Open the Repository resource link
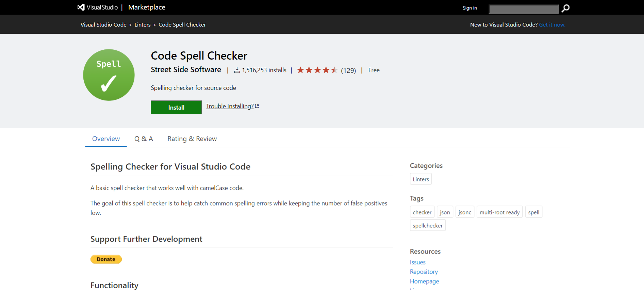Screen dimensions: 644x290 click(x=424, y=272)
